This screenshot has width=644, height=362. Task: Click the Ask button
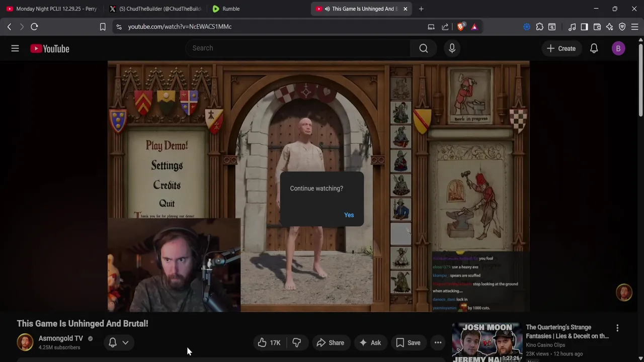click(370, 343)
